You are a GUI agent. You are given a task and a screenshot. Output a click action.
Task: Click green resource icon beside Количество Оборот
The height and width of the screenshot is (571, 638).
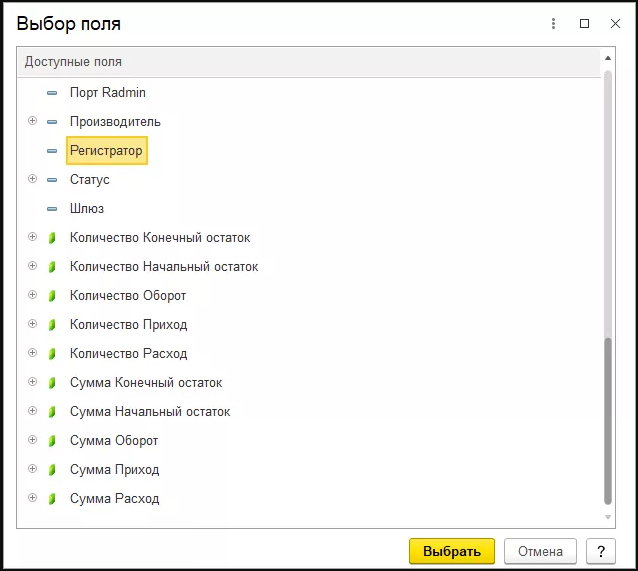pos(52,296)
